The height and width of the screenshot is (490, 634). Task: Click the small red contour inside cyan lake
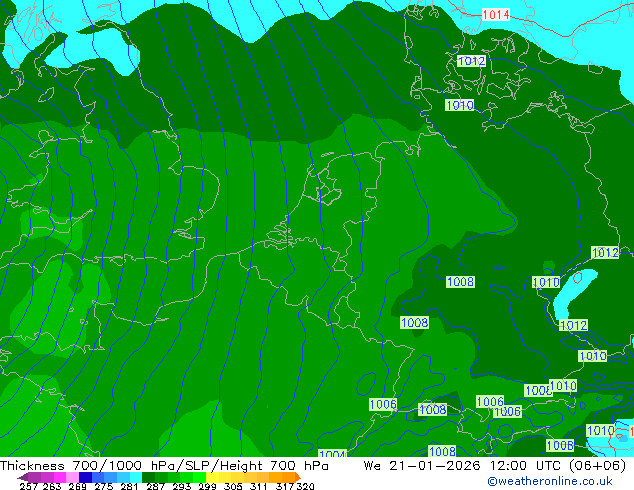(x=577, y=277)
